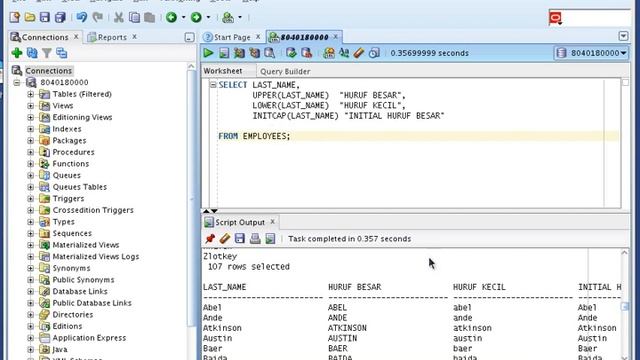This screenshot has width=640, height=360.
Task: Select the Indexes tree item
Action: [x=67, y=129]
